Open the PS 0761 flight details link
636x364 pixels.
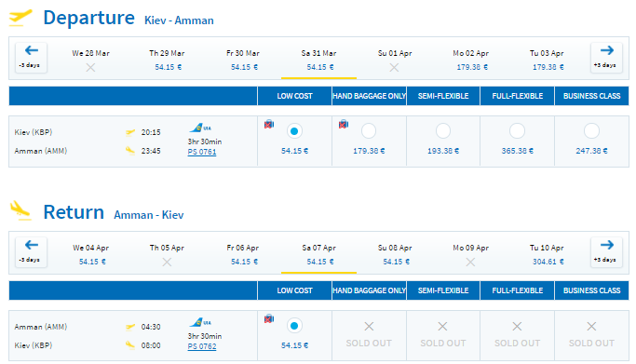coord(202,152)
